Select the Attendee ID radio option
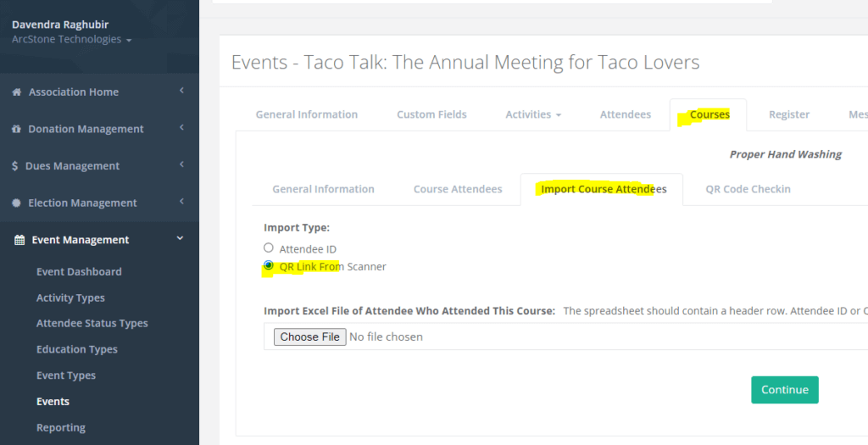This screenshot has height=445, width=868. coord(269,248)
